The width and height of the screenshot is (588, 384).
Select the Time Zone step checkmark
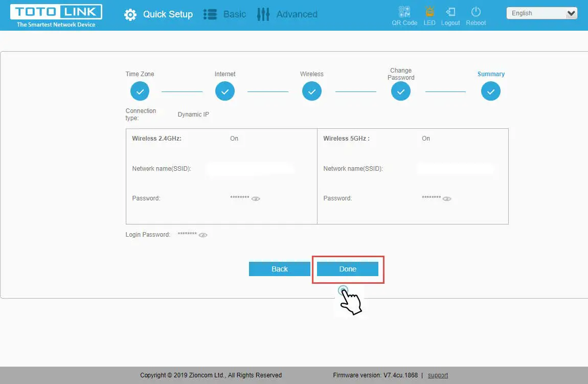pyautogui.click(x=140, y=91)
